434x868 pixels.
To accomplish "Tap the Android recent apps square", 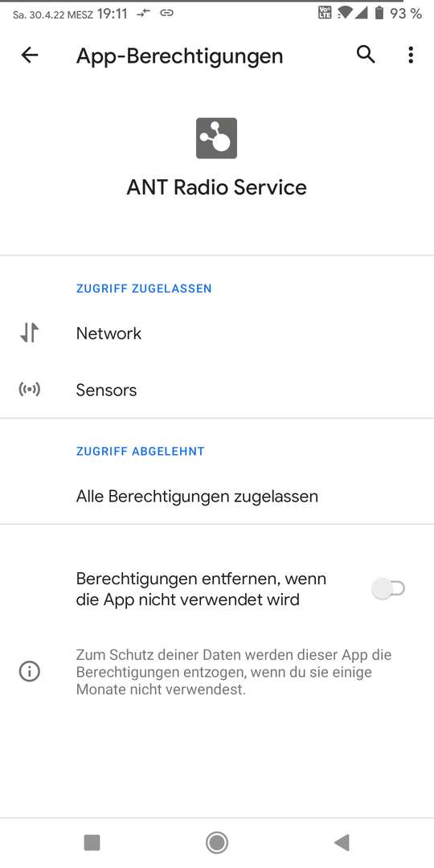I will pyautogui.click(x=92, y=842).
